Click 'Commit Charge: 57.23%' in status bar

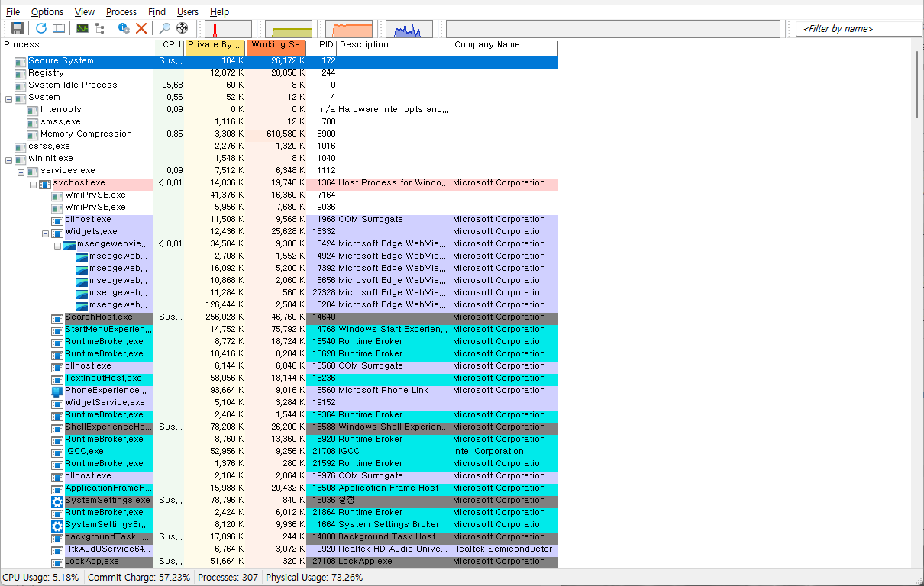pyautogui.click(x=139, y=578)
